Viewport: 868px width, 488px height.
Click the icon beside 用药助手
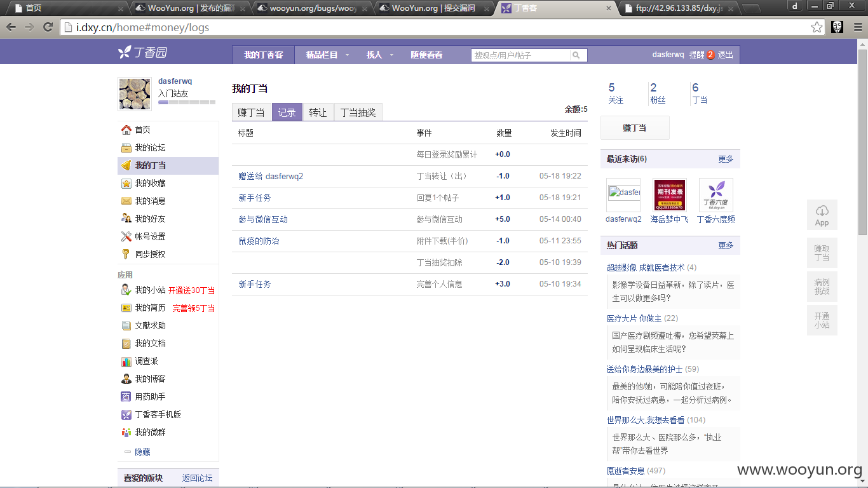point(126,396)
